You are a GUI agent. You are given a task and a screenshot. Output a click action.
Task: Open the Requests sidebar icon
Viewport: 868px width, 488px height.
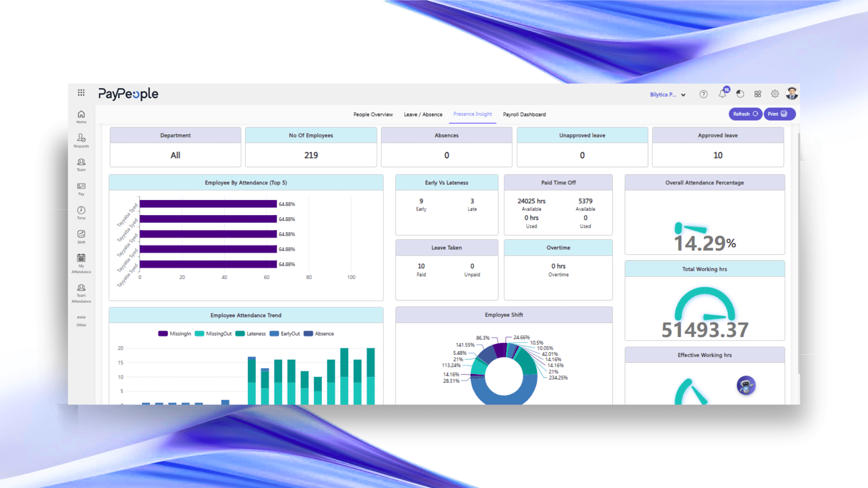(81, 140)
